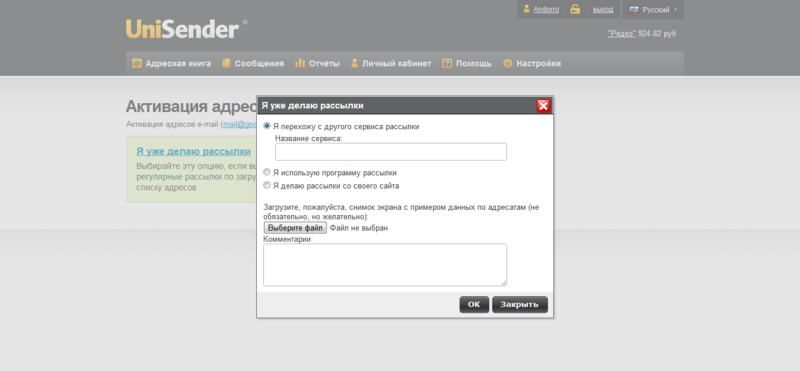The image size is (800, 371).
Task: Click the Russian flag icon
Action: [x=634, y=9]
